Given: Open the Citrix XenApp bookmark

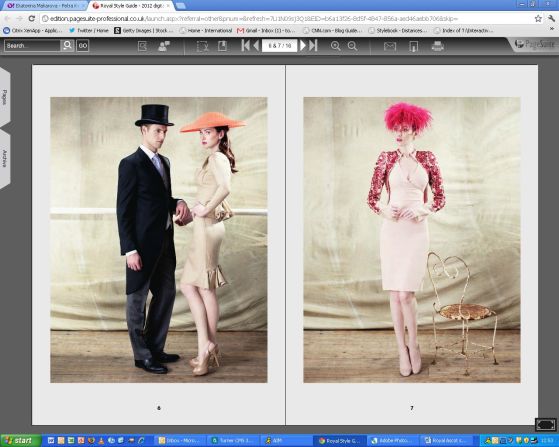Looking at the screenshot, I should click(33, 31).
